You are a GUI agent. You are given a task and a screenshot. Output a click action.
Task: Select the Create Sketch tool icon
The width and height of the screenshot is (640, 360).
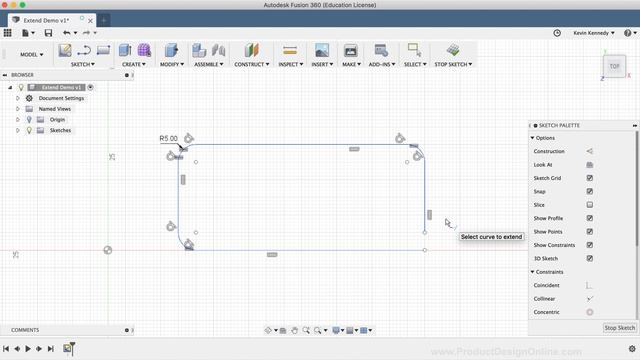[x=64, y=51]
